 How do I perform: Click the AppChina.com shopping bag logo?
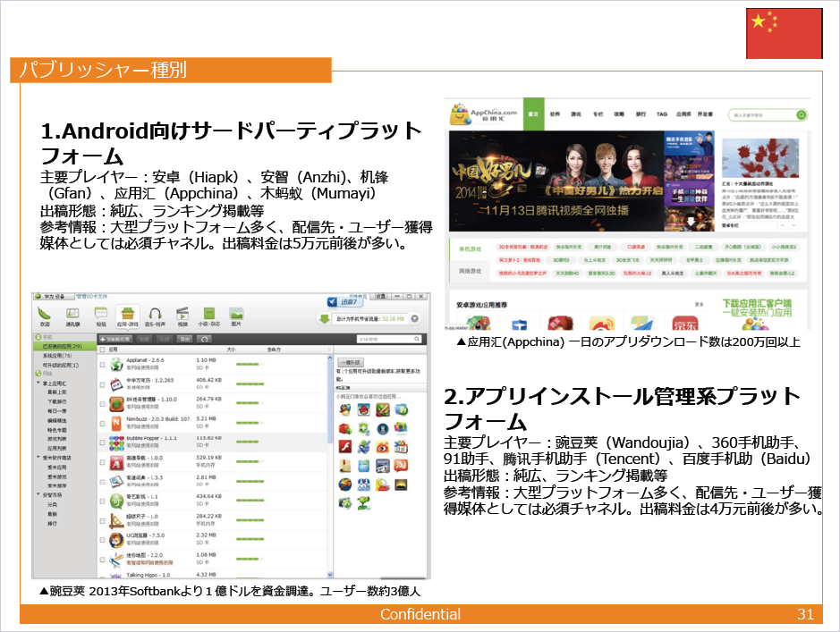pos(460,114)
